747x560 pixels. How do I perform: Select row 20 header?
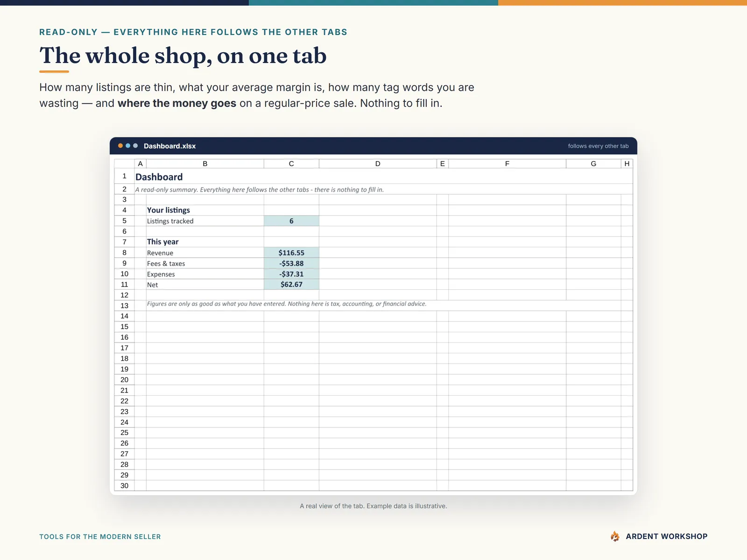tap(125, 380)
